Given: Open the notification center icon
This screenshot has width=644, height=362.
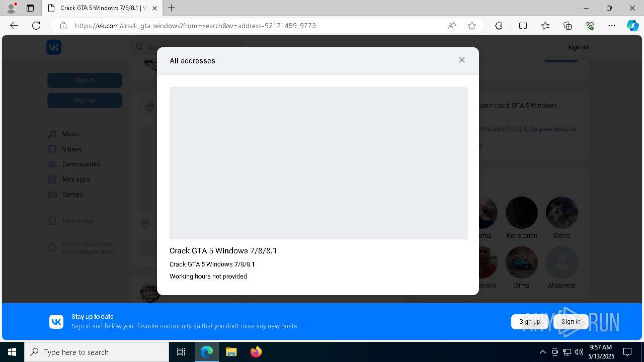Looking at the screenshot, I should pos(628,352).
